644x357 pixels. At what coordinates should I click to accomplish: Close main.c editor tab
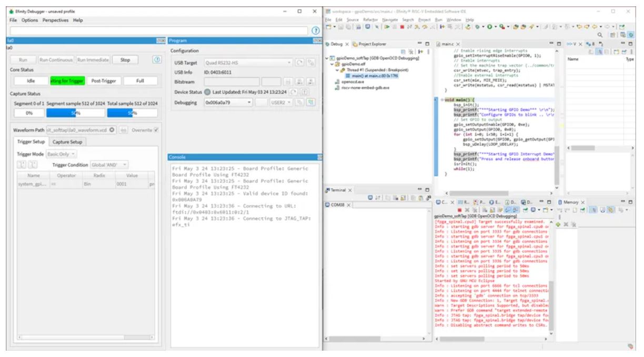click(458, 44)
